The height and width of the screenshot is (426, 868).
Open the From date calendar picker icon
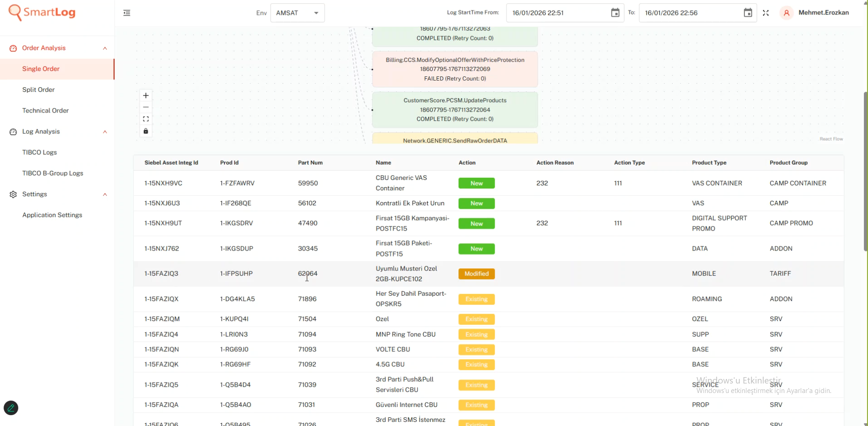pos(615,13)
